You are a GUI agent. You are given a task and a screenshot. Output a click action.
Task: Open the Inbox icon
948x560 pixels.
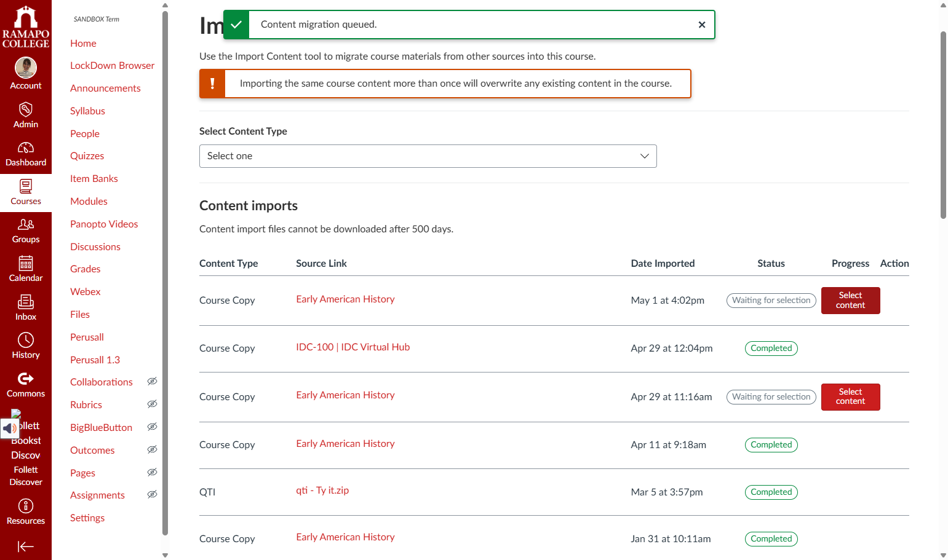pos(26,308)
